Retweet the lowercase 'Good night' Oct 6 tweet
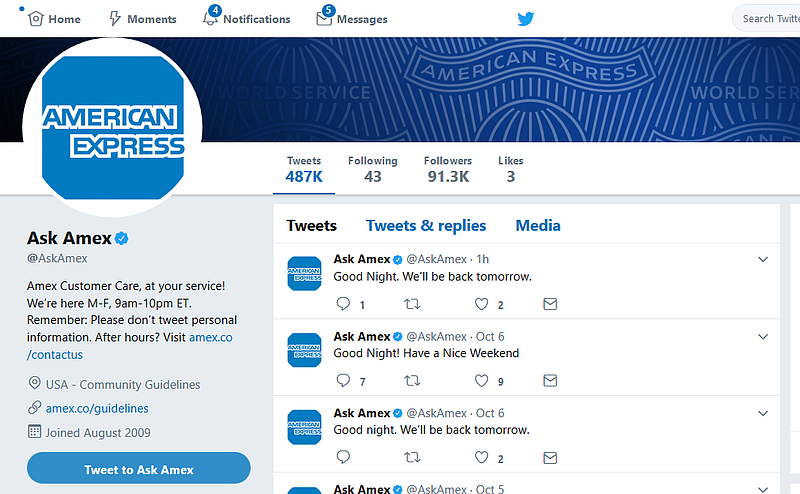Image resolution: width=800 pixels, height=494 pixels. point(412,457)
